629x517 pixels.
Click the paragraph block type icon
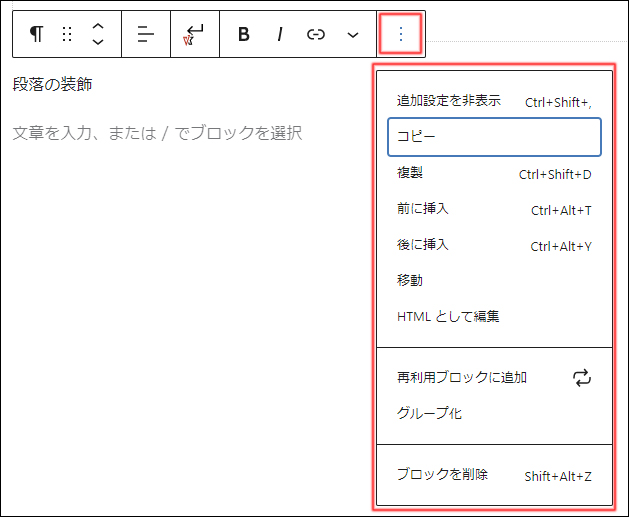click(x=37, y=34)
